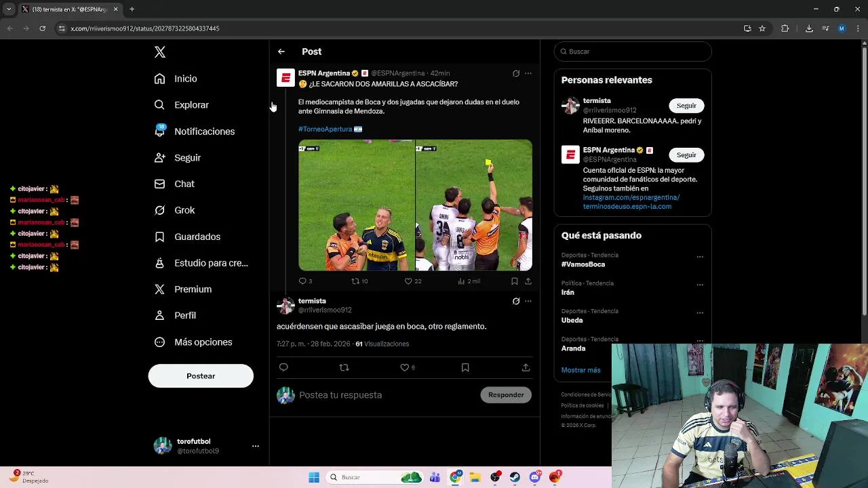Open options for the #VamosBoca trend

click(x=700, y=257)
